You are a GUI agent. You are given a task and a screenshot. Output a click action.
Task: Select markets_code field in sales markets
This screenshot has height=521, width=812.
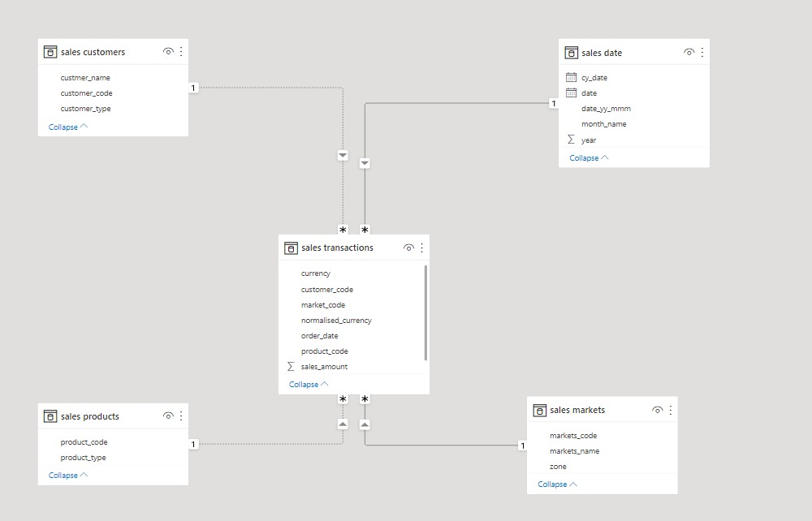(x=573, y=436)
